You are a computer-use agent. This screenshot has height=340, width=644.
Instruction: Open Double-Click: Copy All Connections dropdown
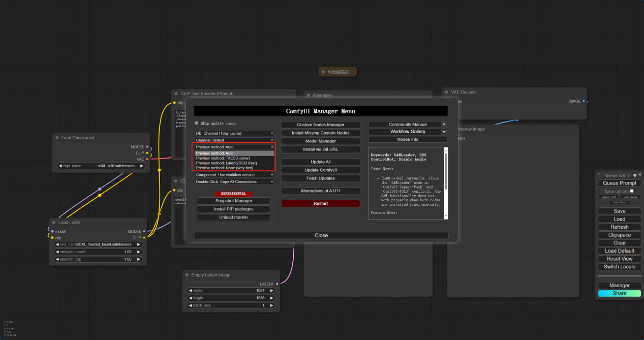[234, 181]
